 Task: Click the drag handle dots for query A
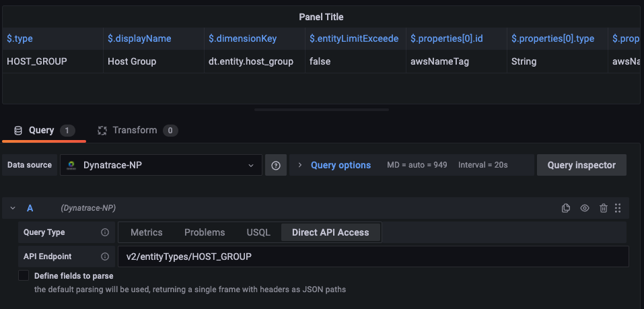pos(617,208)
